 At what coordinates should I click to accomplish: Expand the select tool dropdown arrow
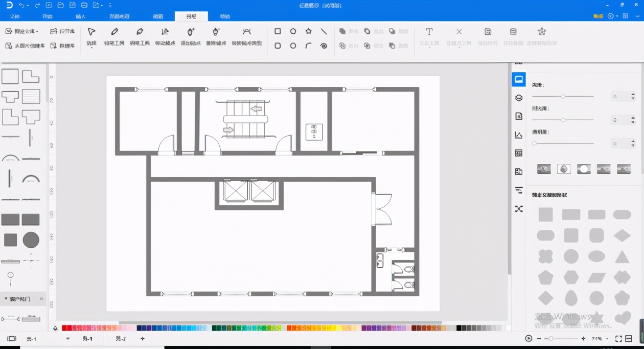click(x=91, y=49)
